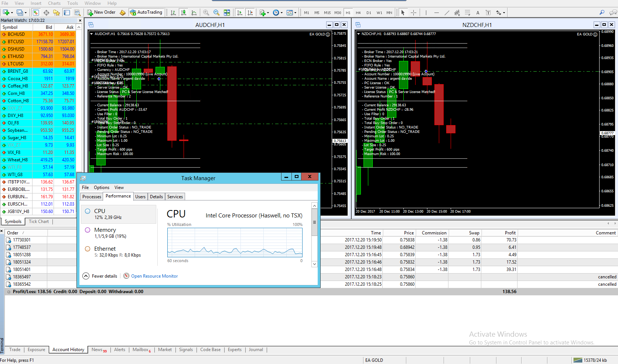This screenshot has height=364, width=618.
Task: Toggle the Terminal panel icon
Action: pyautogui.click(x=67, y=13)
